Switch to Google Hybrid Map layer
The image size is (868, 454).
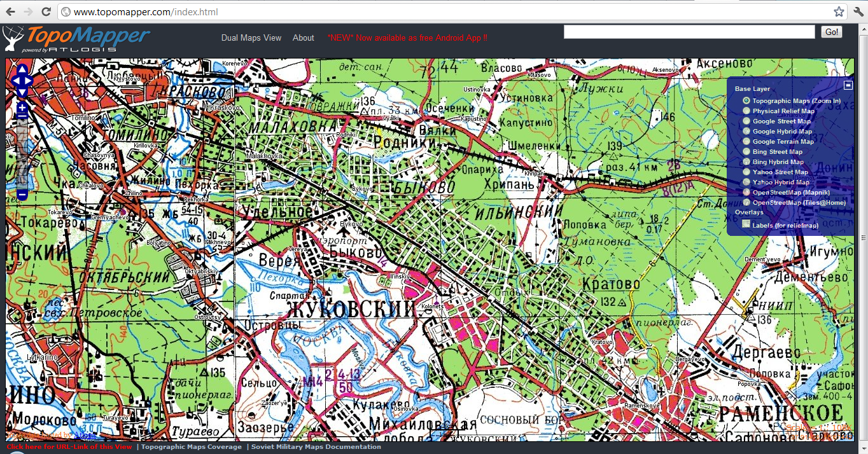[746, 132]
